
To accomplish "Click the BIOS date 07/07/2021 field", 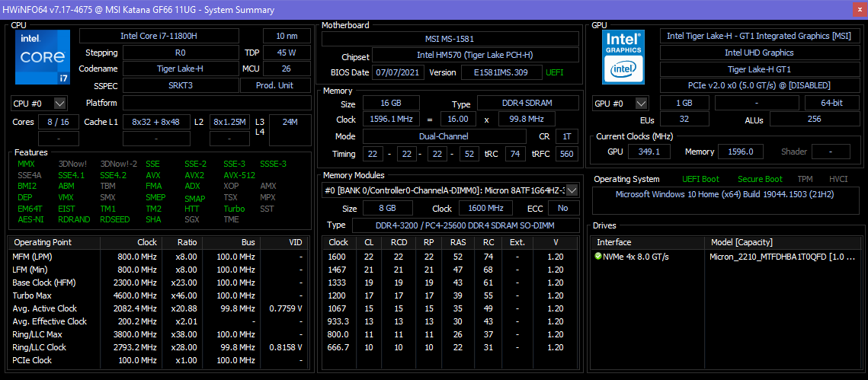I will (x=399, y=72).
